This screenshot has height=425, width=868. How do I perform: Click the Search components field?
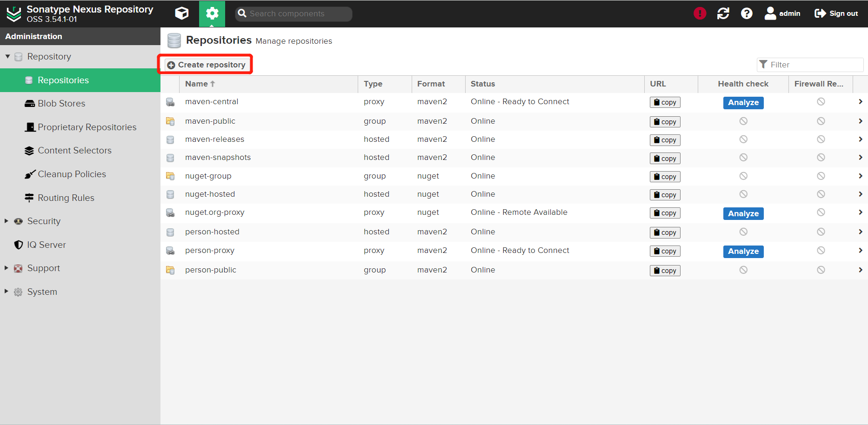coord(294,13)
